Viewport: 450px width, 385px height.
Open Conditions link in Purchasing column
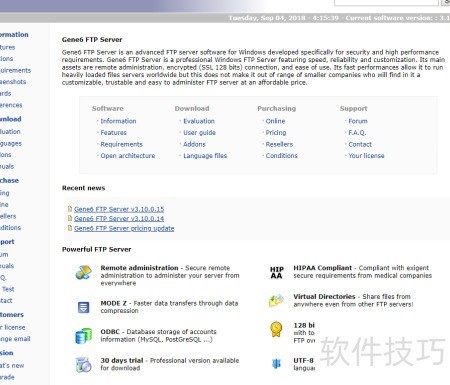pyautogui.click(x=282, y=156)
